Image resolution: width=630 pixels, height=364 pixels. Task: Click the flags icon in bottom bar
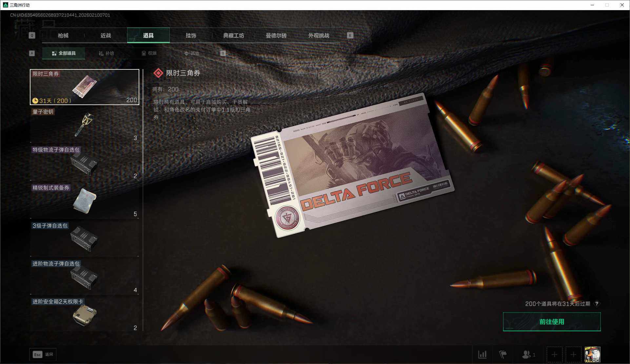click(502, 354)
